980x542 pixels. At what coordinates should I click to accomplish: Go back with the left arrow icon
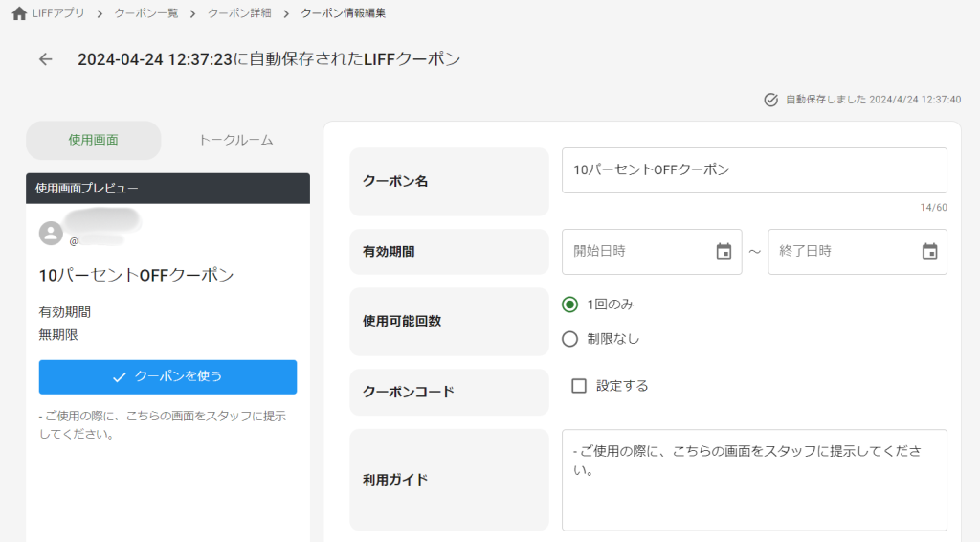point(46,59)
